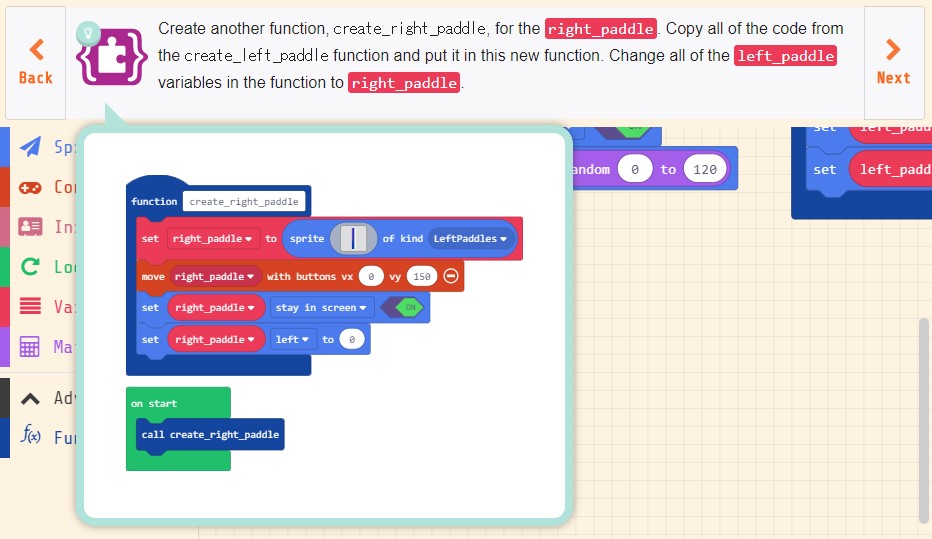The width and height of the screenshot is (932, 539).
Task: Open the Functions category f(x) icon
Action: 30,434
